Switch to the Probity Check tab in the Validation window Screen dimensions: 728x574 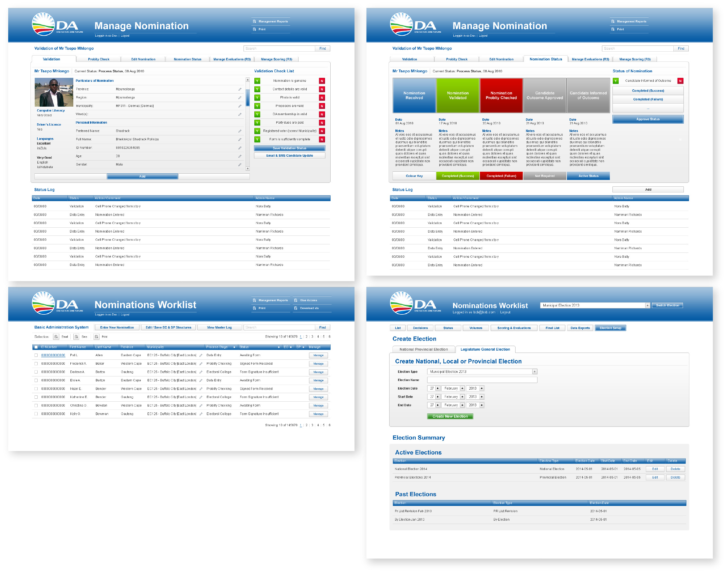pyautogui.click(x=99, y=60)
